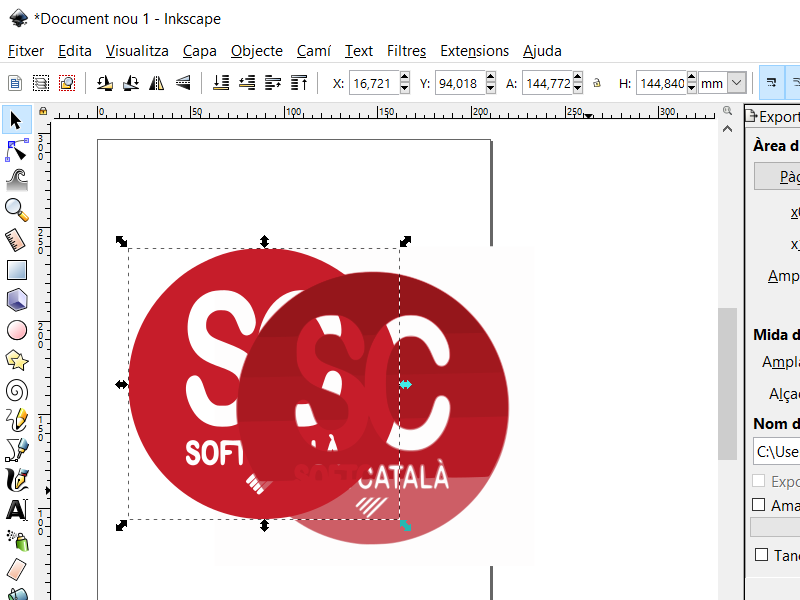Select the 3D Box tool
Screen dimensions: 800x600
point(16,300)
